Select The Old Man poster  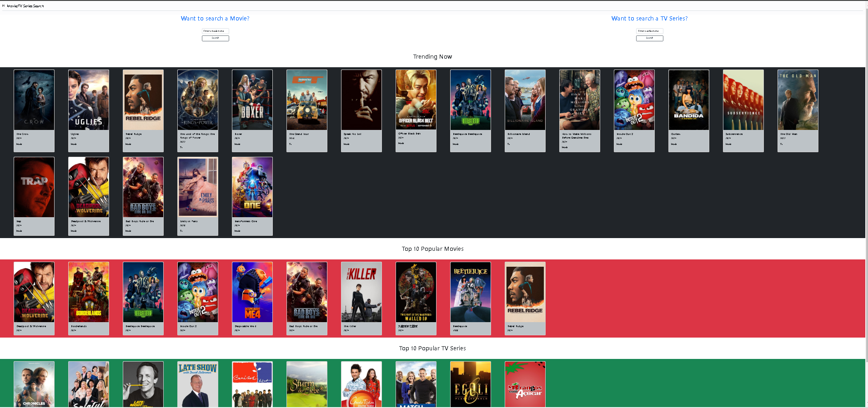click(x=798, y=100)
